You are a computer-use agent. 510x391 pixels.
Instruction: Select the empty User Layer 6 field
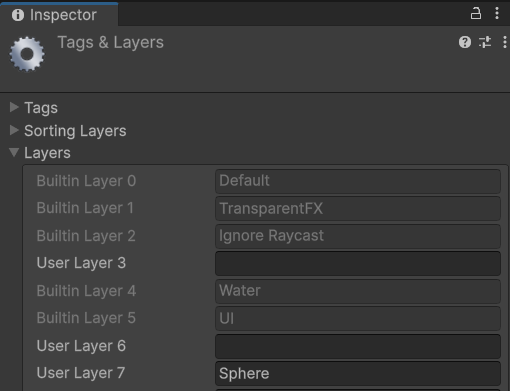click(x=358, y=346)
